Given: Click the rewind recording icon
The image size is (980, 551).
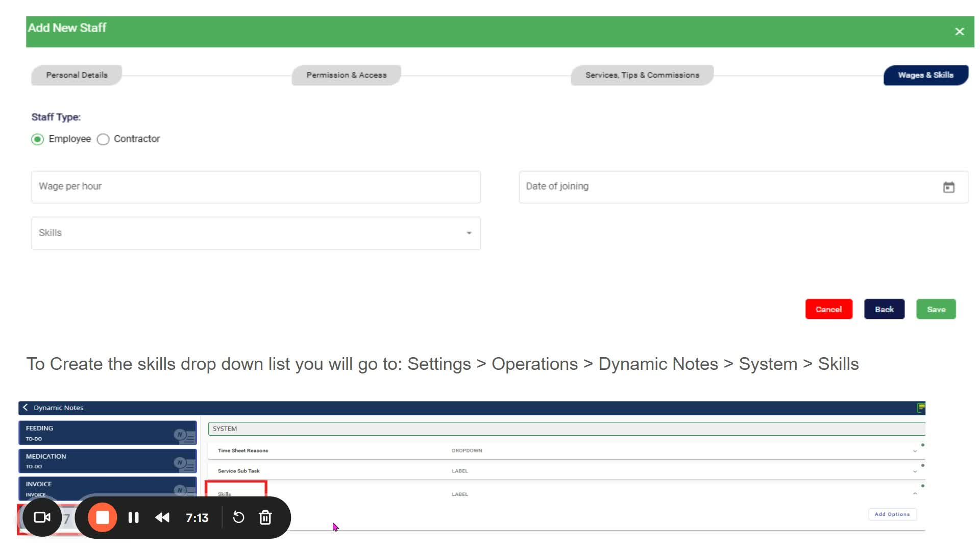Looking at the screenshot, I should (x=162, y=517).
